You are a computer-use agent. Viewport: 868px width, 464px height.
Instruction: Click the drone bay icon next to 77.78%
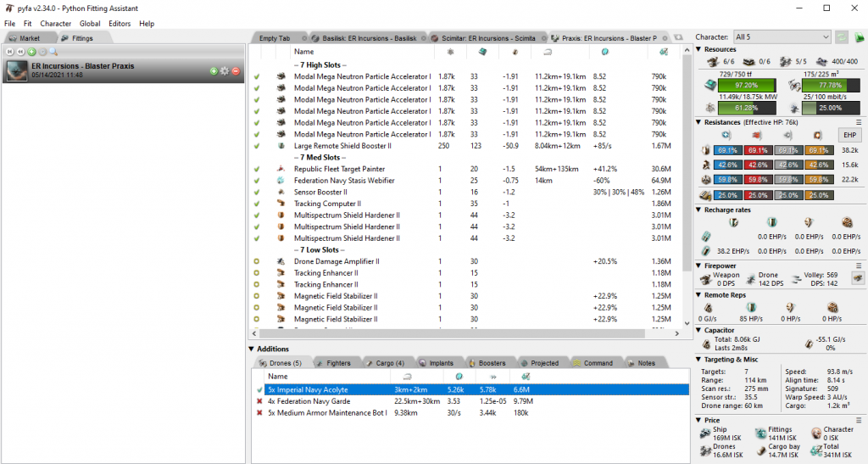coord(795,86)
